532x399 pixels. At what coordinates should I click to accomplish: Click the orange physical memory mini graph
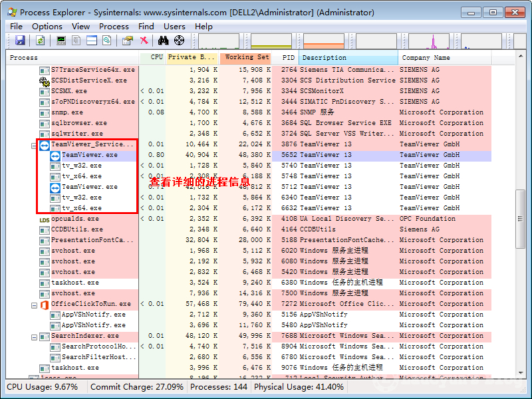[x=324, y=41]
